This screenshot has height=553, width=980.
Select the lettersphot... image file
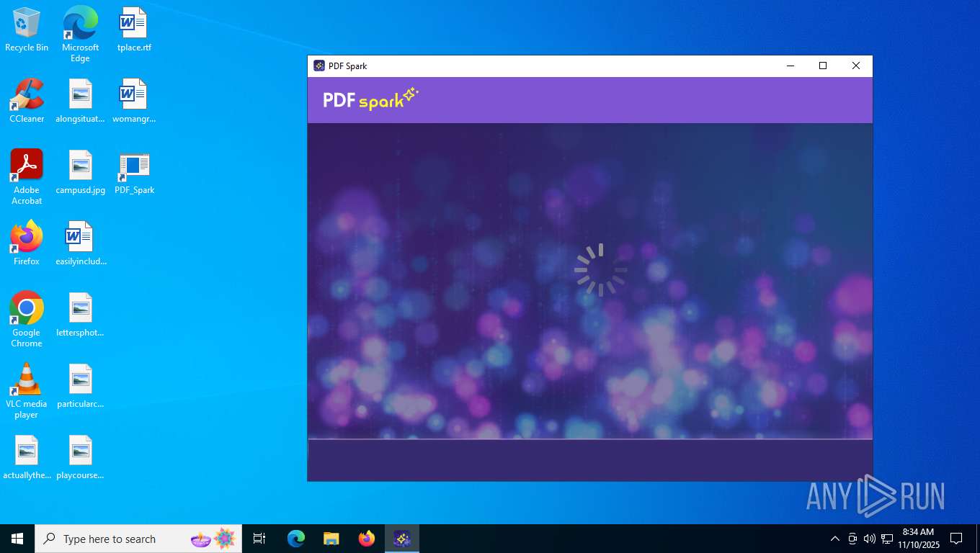(x=80, y=315)
